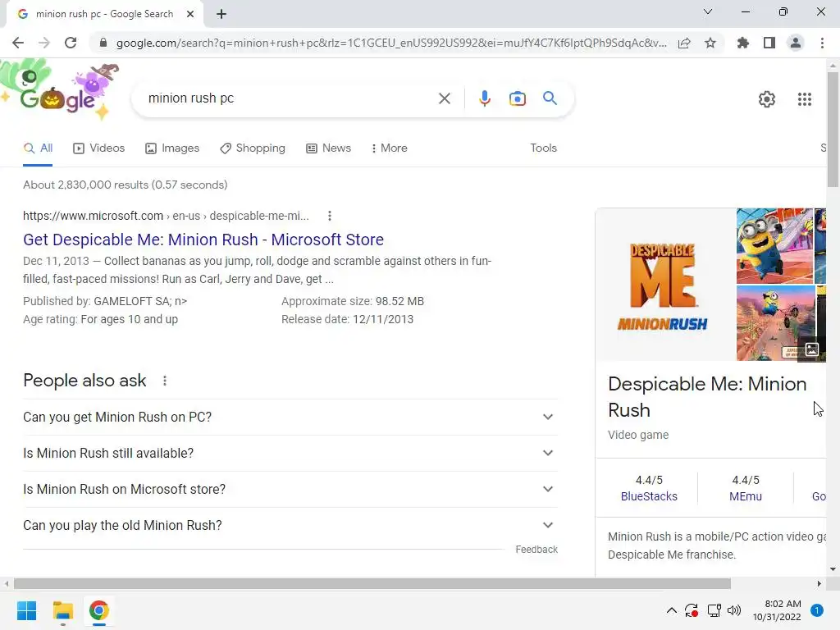840x630 pixels.
Task: Click the vertical page scrollbar
Action: (x=833, y=129)
